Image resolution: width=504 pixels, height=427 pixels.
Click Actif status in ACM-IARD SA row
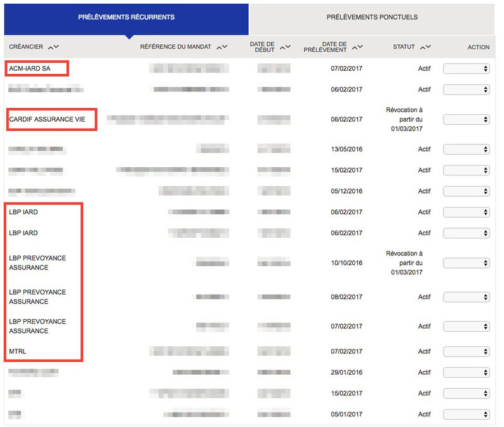(424, 69)
